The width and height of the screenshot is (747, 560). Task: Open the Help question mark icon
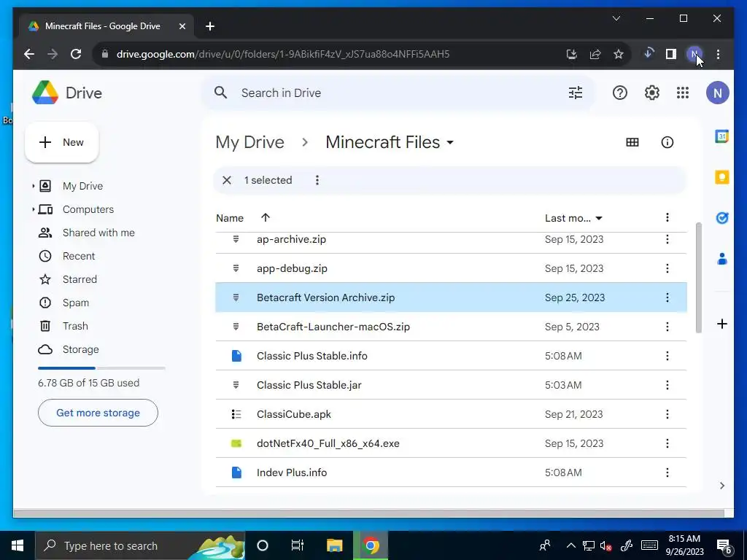619,93
